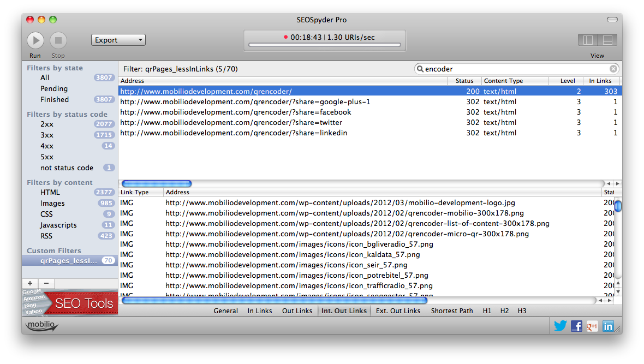Switch to the Int. Out Links tab

(344, 311)
